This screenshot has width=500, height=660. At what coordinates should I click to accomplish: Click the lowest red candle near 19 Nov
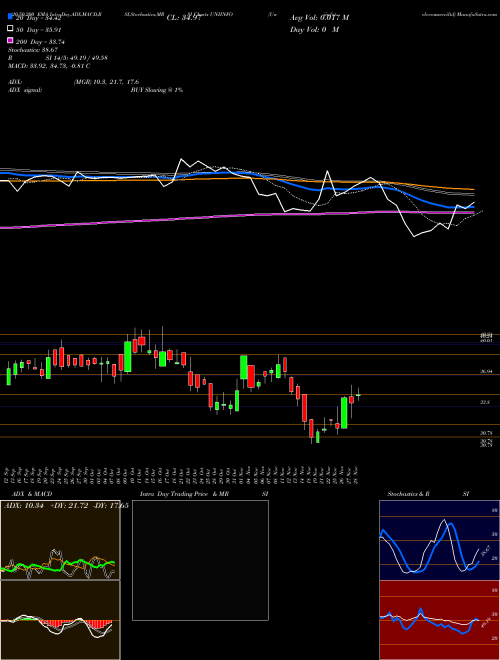pyautogui.click(x=311, y=428)
